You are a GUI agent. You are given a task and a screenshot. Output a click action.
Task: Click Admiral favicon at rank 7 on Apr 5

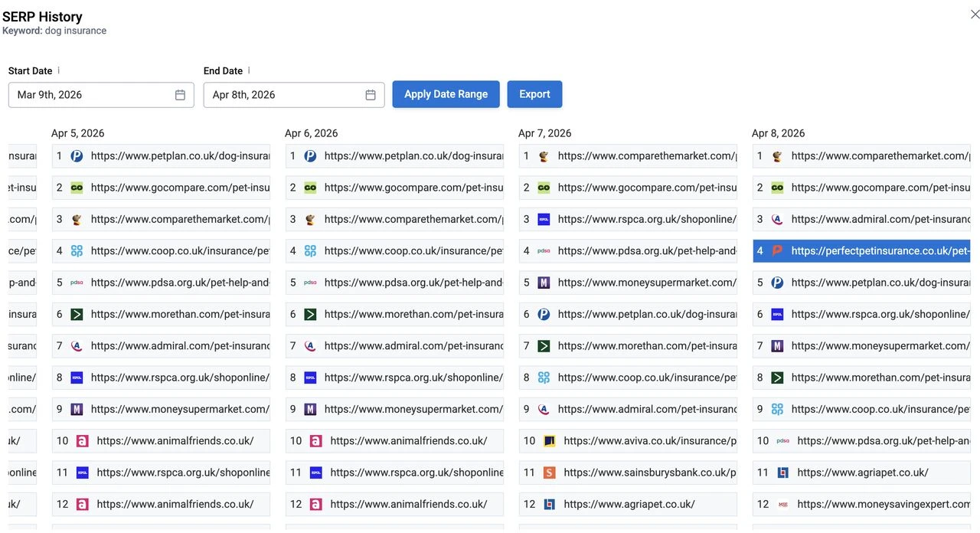click(77, 346)
